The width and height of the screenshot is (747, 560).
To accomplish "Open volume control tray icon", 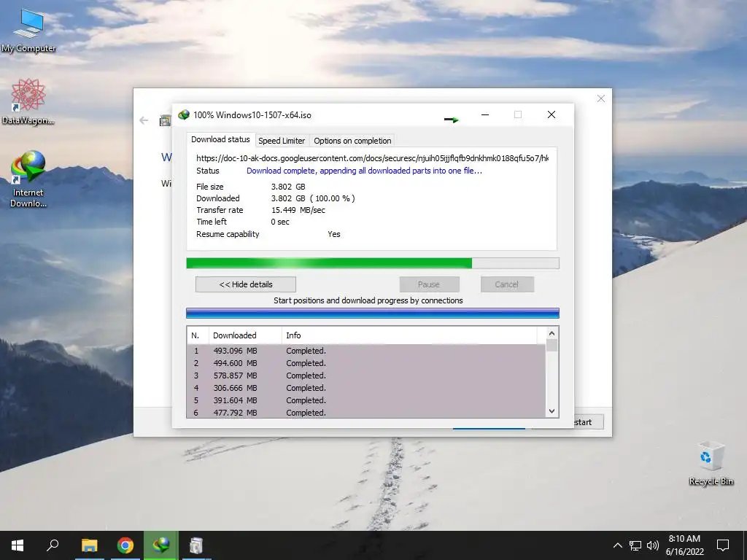I will coord(653,545).
